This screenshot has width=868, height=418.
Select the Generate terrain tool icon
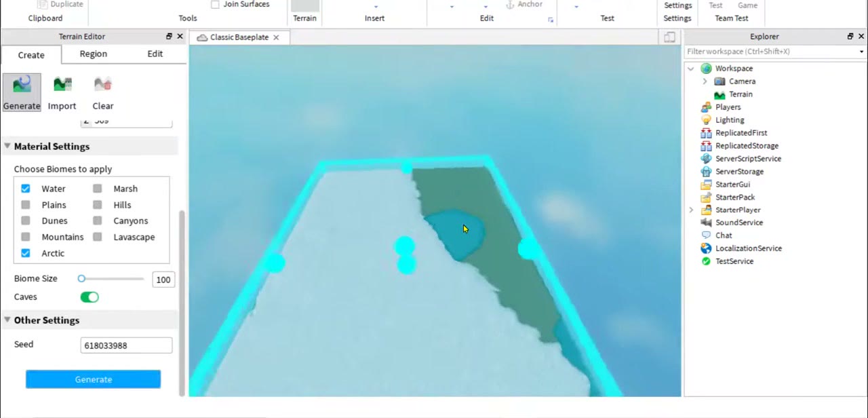[x=22, y=85]
